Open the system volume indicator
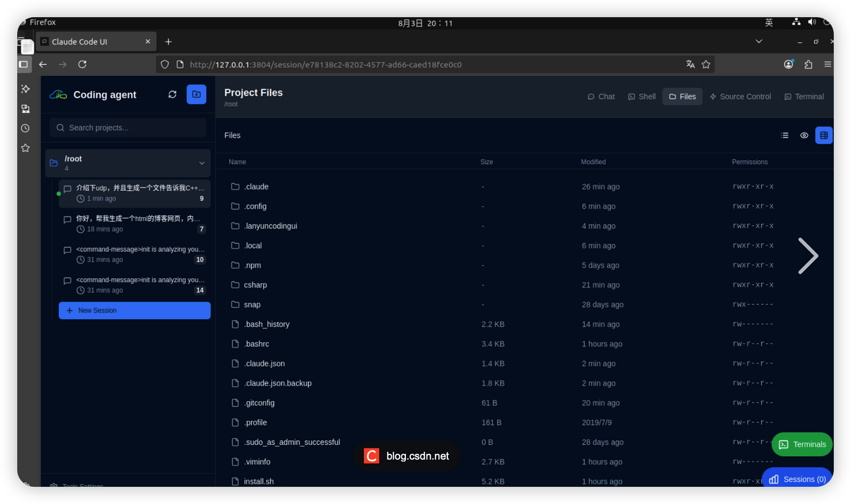851x504 pixels. coord(812,22)
